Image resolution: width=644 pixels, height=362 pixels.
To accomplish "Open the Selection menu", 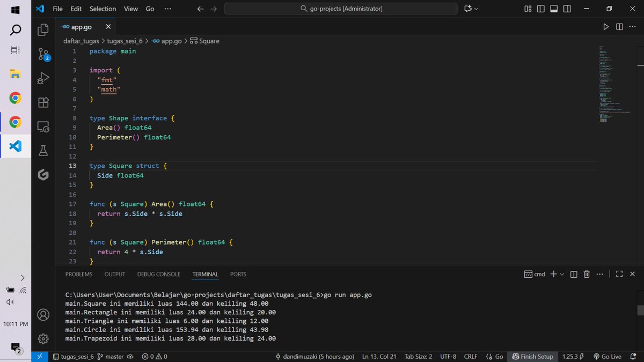I will tap(102, 9).
